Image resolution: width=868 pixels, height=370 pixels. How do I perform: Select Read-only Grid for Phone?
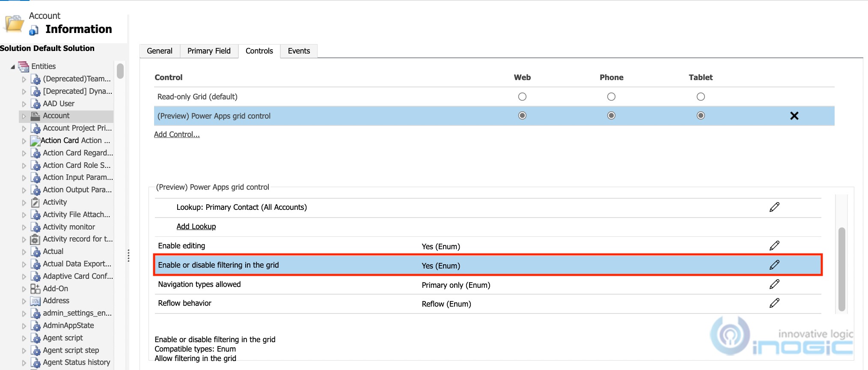[611, 97]
